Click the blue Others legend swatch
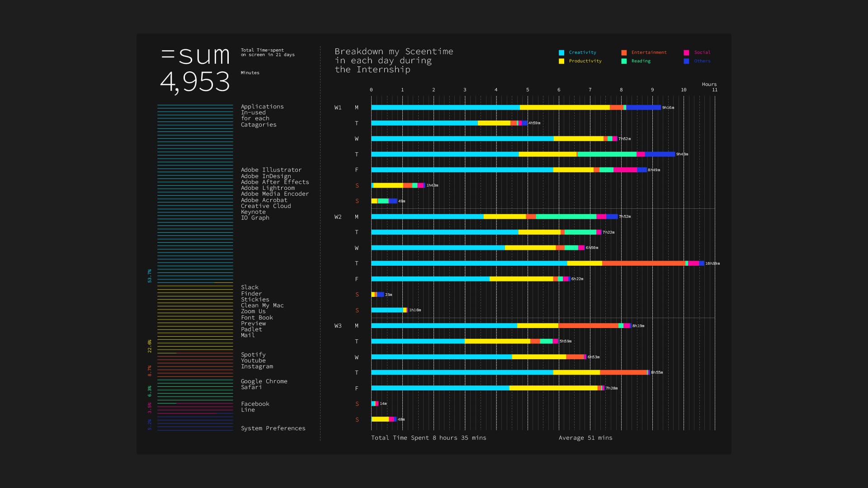Screen dimensions: 868x488 [x=686, y=61]
